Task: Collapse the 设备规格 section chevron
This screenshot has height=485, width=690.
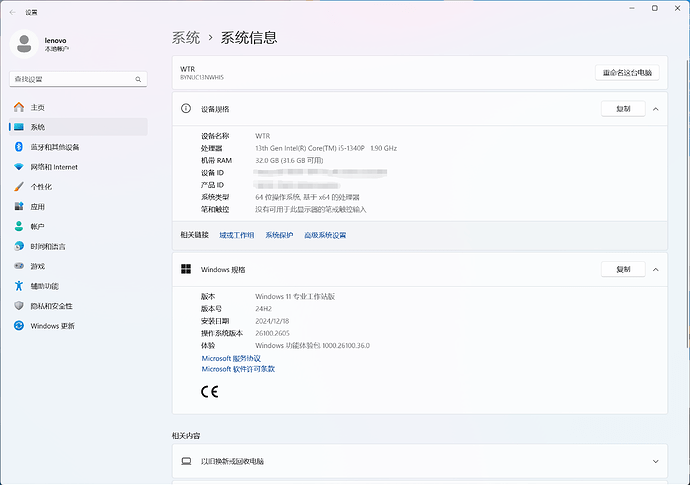Action: click(x=656, y=109)
